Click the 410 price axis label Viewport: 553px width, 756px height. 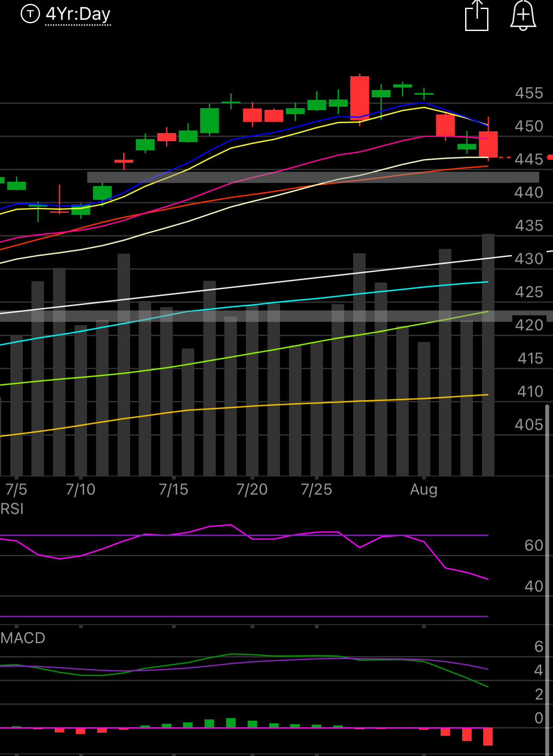530,391
